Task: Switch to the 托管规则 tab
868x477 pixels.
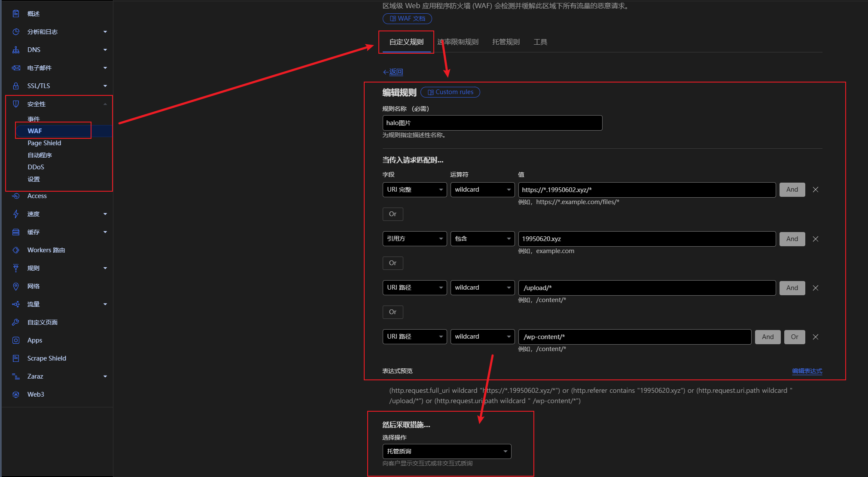Action: [x=506, y=42]
